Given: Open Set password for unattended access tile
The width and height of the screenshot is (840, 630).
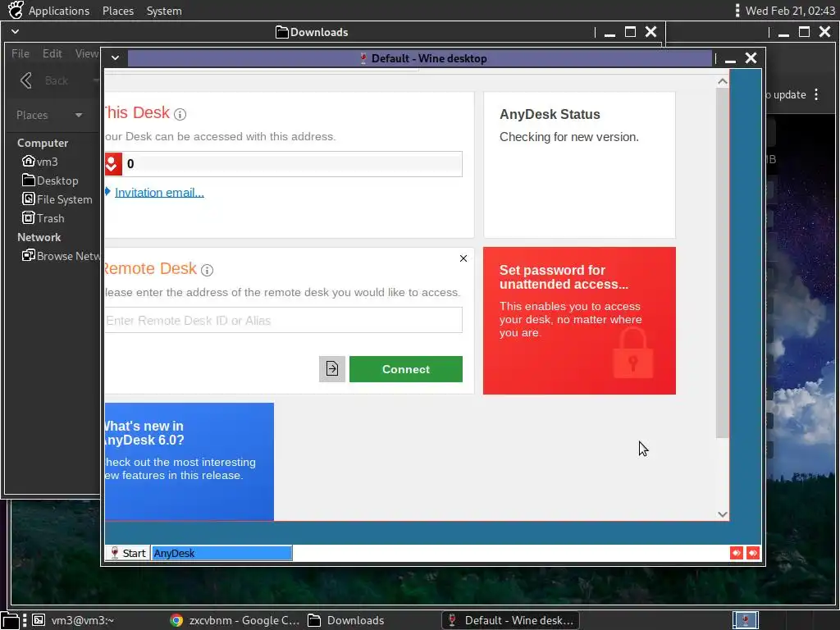Looking at the screenshot, I should click(x=579, y=321).
